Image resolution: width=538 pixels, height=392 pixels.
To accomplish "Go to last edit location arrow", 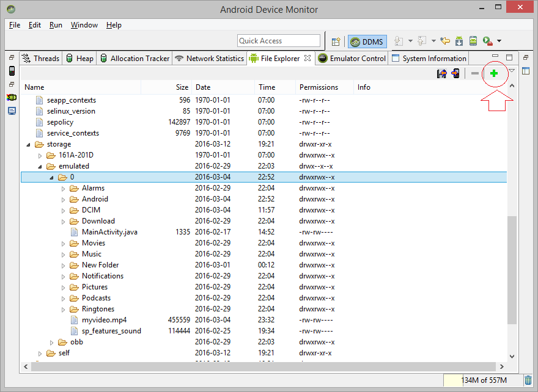I will [x=445, y=41].
